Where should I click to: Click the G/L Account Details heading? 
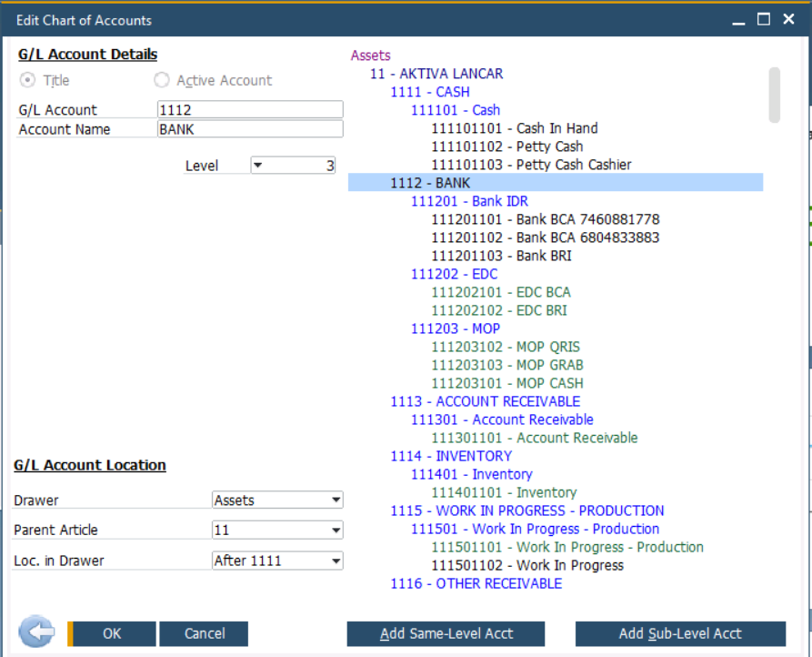pyautogui.click(x=87, y=55)
